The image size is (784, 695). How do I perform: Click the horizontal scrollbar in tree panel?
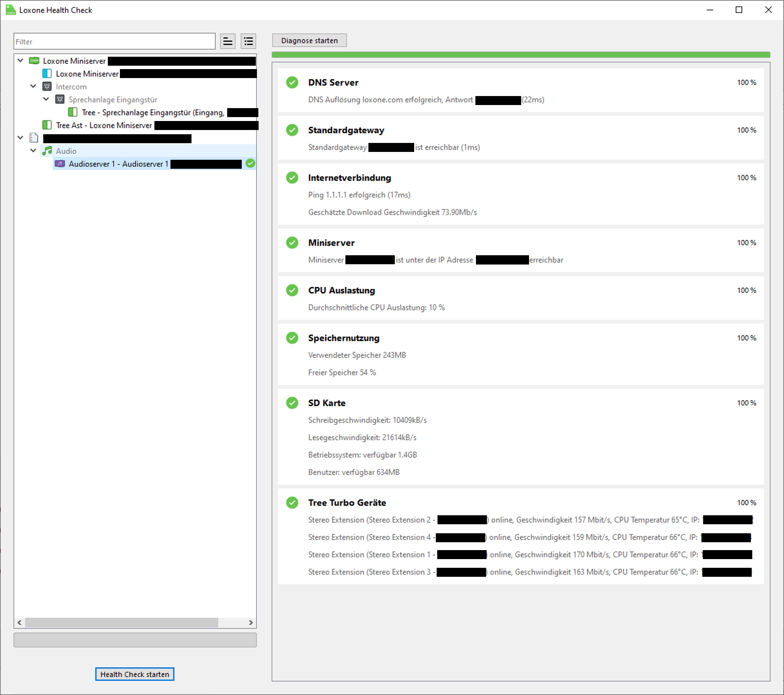click(x=121, y=622)
